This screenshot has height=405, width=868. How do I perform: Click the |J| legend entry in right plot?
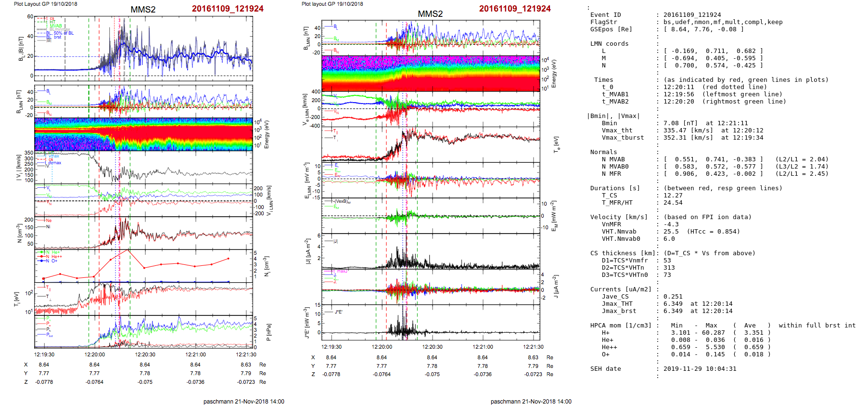[x=335, y=241]
